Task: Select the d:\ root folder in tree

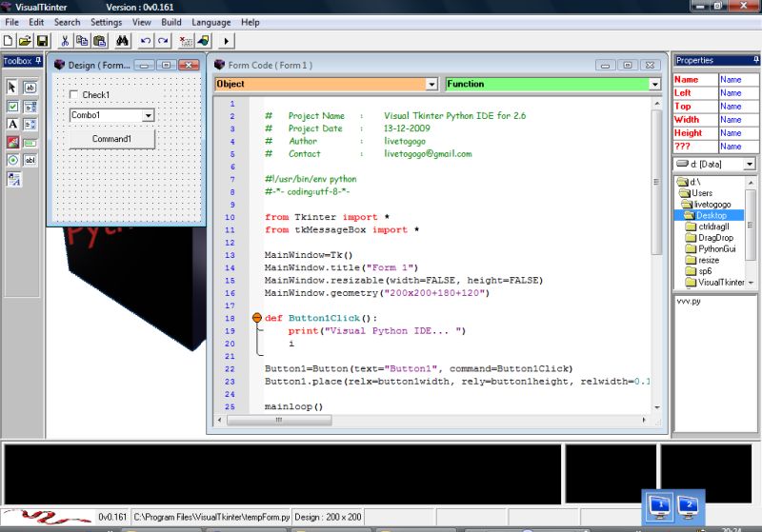Action: click(x=690, y=182)
